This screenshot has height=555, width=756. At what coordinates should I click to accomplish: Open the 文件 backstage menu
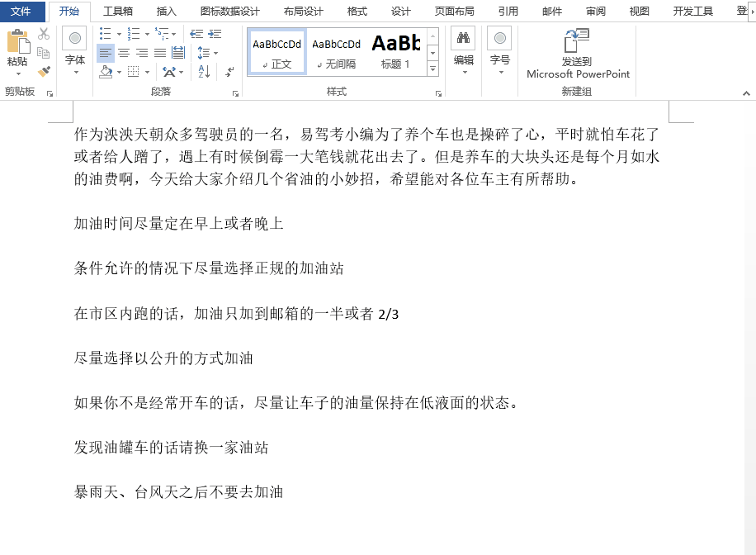(21, 12)
